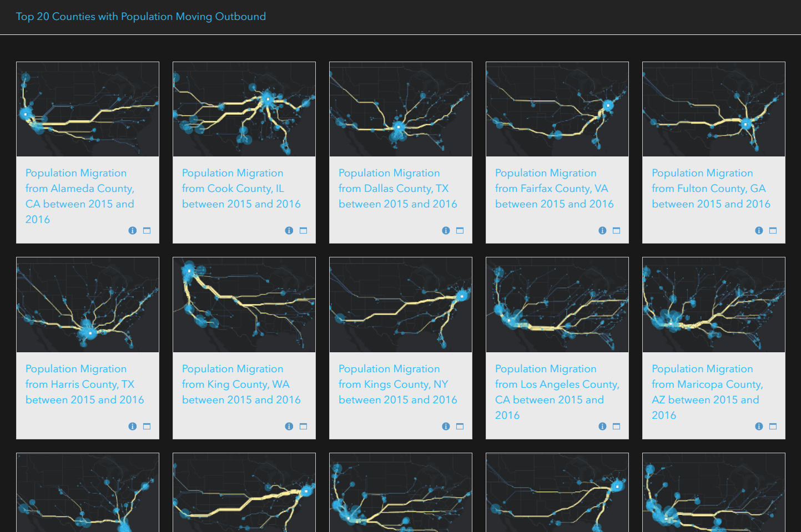Click Population Migration from Kings County, NY title

point(398,384)
